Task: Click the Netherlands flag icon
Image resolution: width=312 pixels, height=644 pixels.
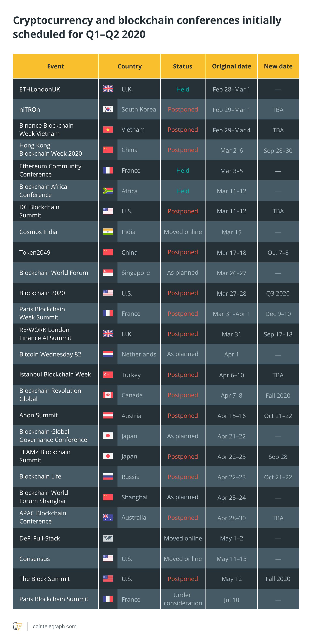Action: point(108,354)
